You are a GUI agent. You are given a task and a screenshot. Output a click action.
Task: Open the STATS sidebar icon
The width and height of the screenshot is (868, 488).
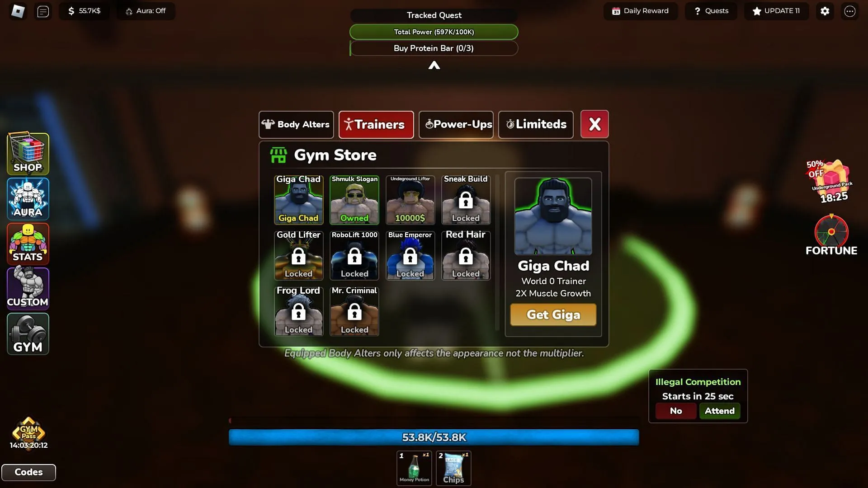click(x=28, y=243)
